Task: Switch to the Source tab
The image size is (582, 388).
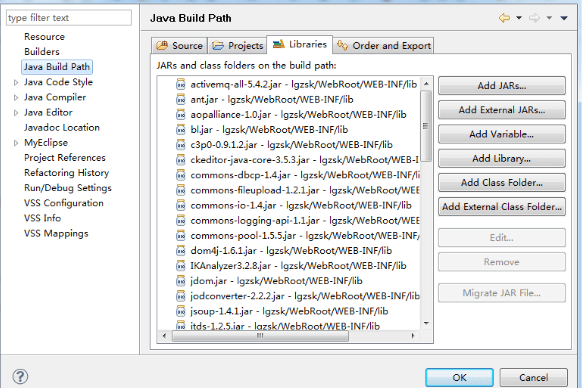Action: tap(180, 46)
